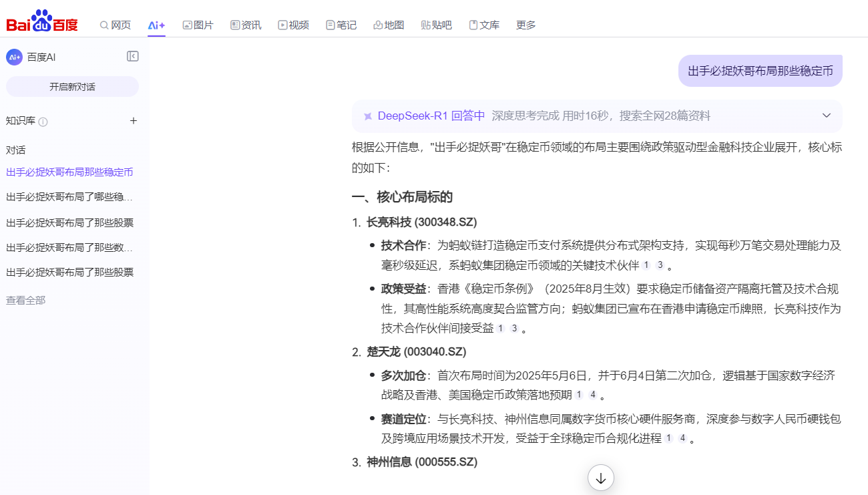Screen dimensions: 868x495
Task: Open the 资讯 tab
Action: tap(246, 25)
